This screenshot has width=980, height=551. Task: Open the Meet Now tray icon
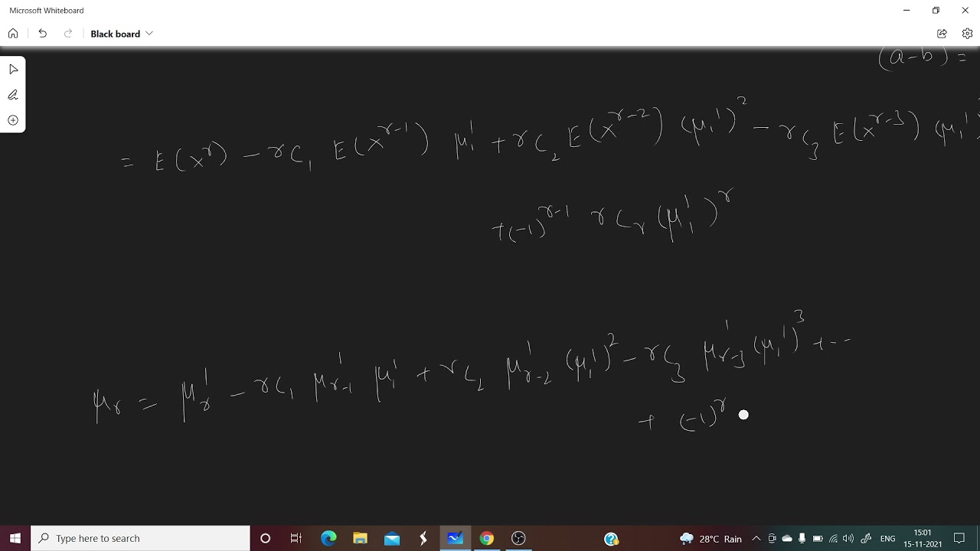pyautogui.click(x=772, y=538)
